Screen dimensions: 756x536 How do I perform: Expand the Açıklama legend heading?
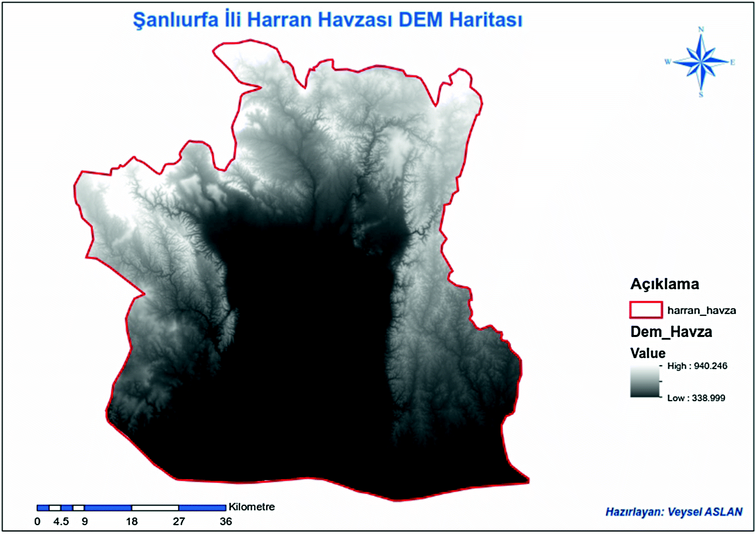pyautogui.click(x=664, y=284)
